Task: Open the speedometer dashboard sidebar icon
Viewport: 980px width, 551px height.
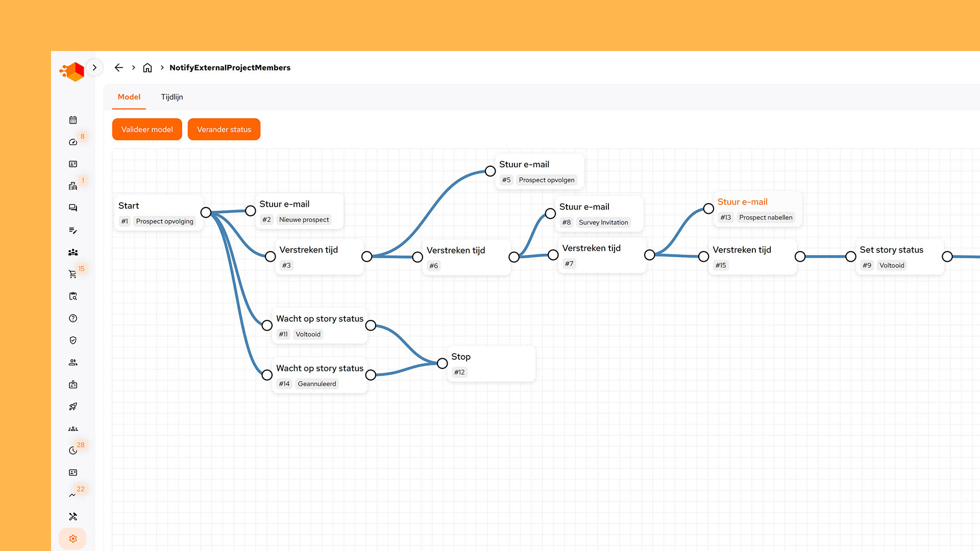Action: 73,142
